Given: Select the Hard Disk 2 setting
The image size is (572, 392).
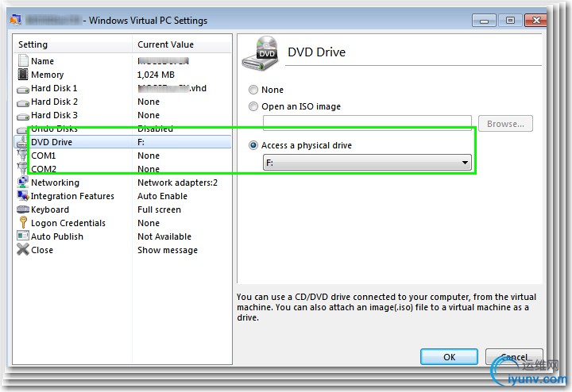Looking at the screenshot, I should [122, 102].
